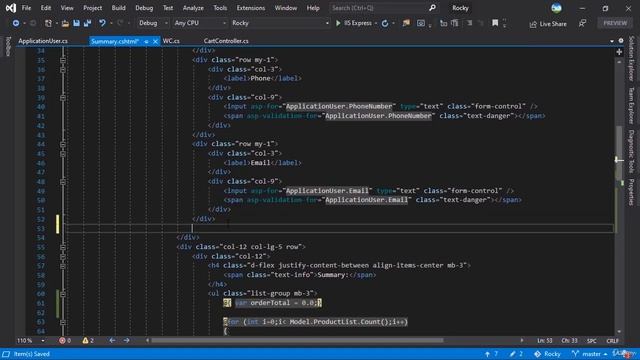640x360 pixels.
Task: Click the Live Share button
Action: click(548, 24)
